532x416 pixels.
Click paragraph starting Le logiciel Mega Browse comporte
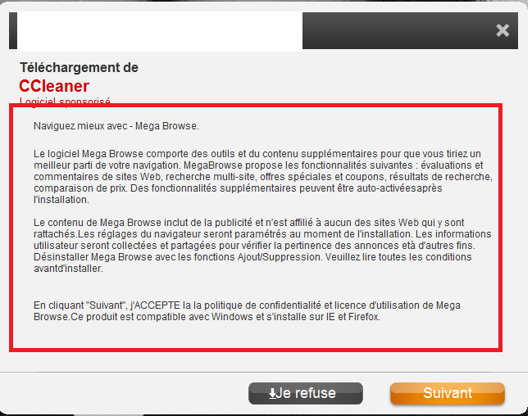262,177
